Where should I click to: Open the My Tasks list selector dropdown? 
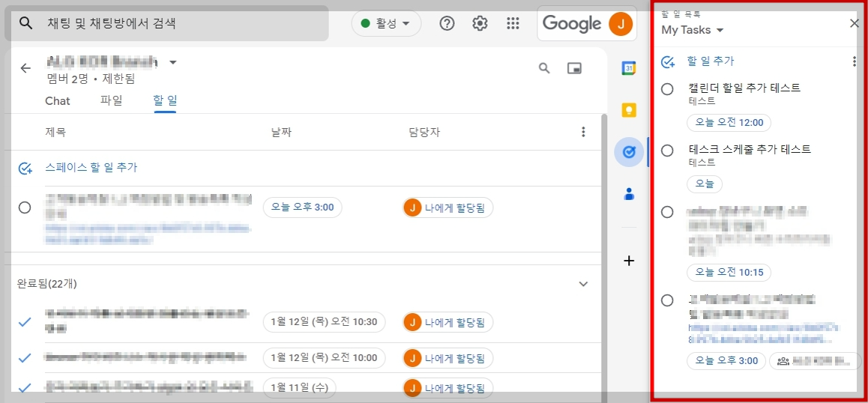pyautogui.click(x=693, y=30)
